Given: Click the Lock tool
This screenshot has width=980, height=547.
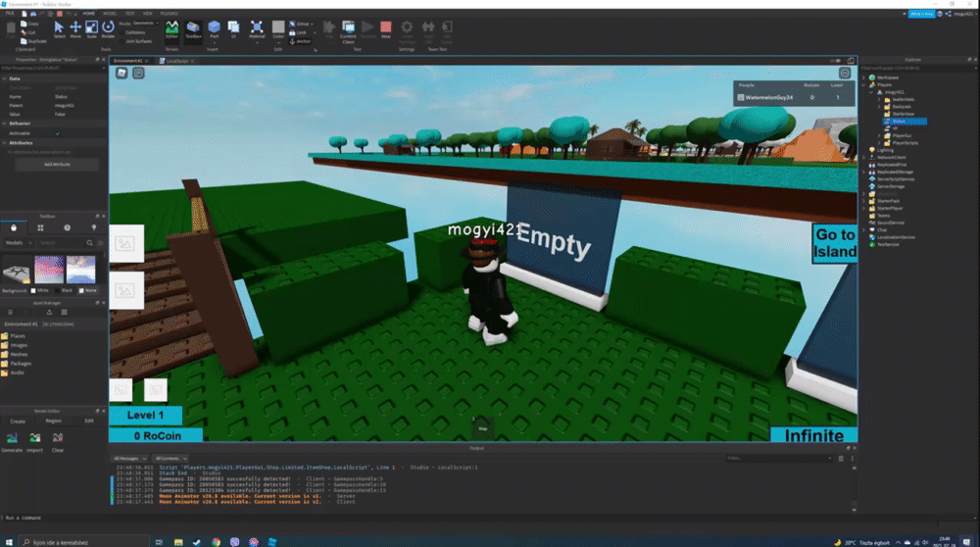Looking at the screenshot, I should [298, 32].
